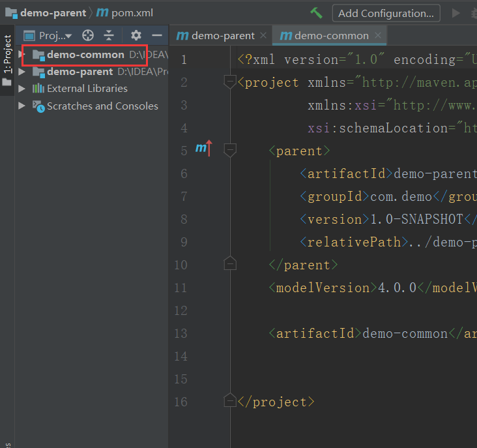
Task: Open the Project view selector dropdown
Action: point(55,36)
